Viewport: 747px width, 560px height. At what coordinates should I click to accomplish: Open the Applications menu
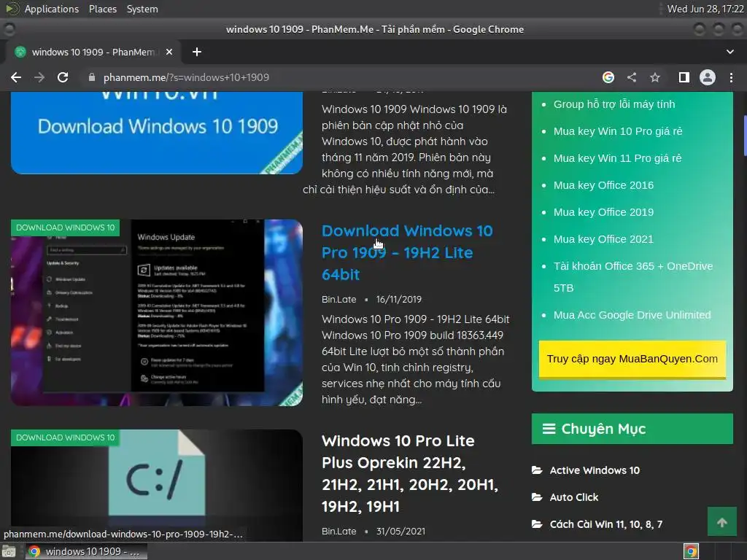(x=52, y=9)
